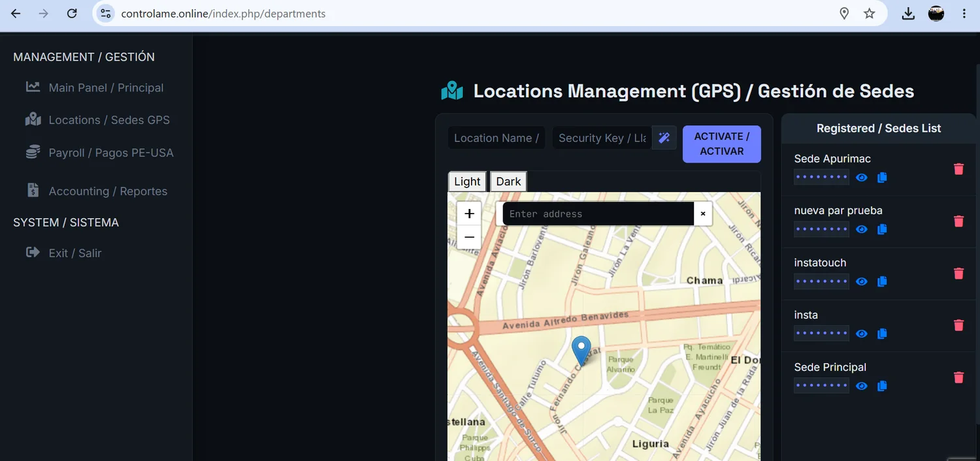Click the Location Name input field
This screenshot has height=461, width=980.
point(497,138)
